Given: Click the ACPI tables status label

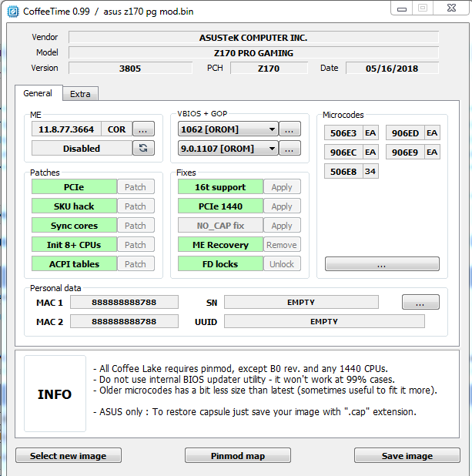Looking at the screenshot, I should pos(74,264).
